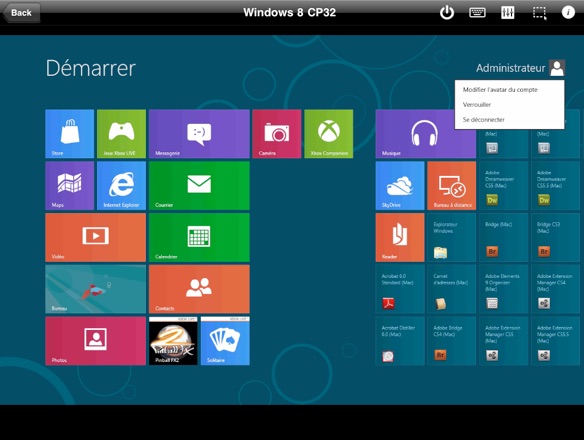Click the Administrateur user name
584x440 pixels.
coord(510,68)
